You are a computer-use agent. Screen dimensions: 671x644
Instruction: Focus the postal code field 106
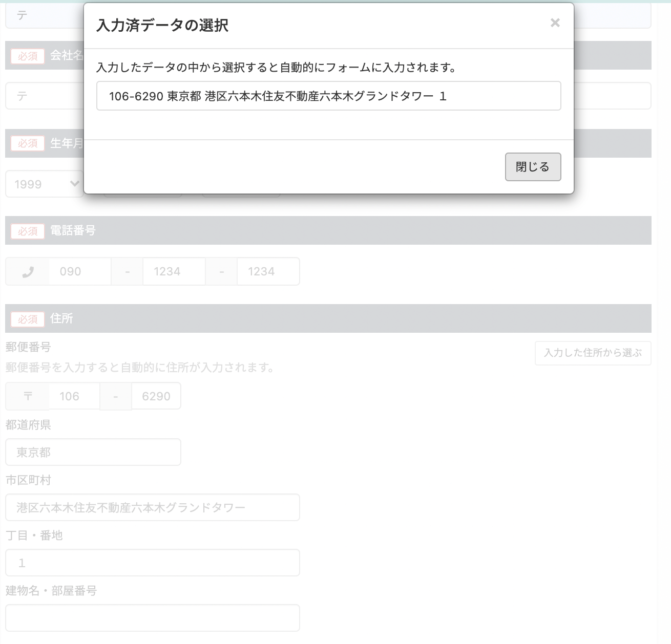[74, 396]
